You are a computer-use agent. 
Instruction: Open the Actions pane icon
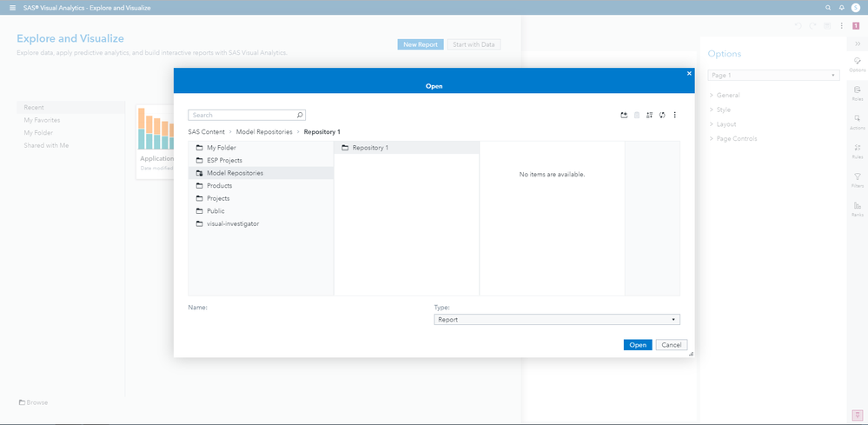point(858,122)
